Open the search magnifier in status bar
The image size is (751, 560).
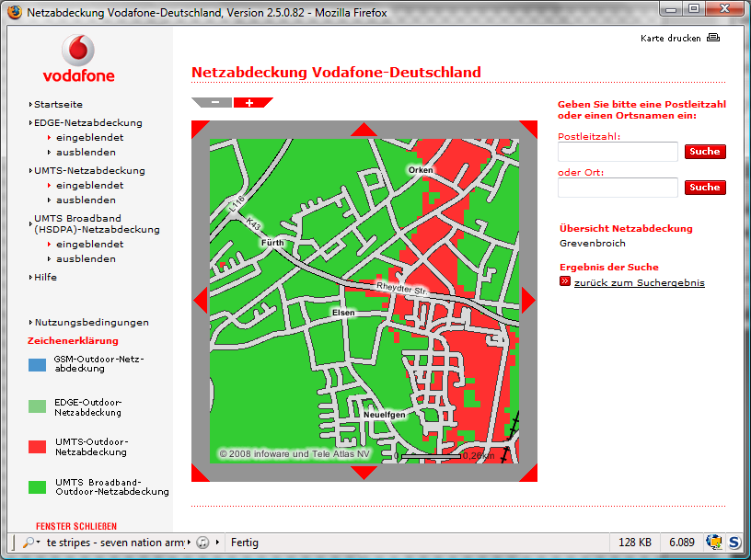point(29,543)
